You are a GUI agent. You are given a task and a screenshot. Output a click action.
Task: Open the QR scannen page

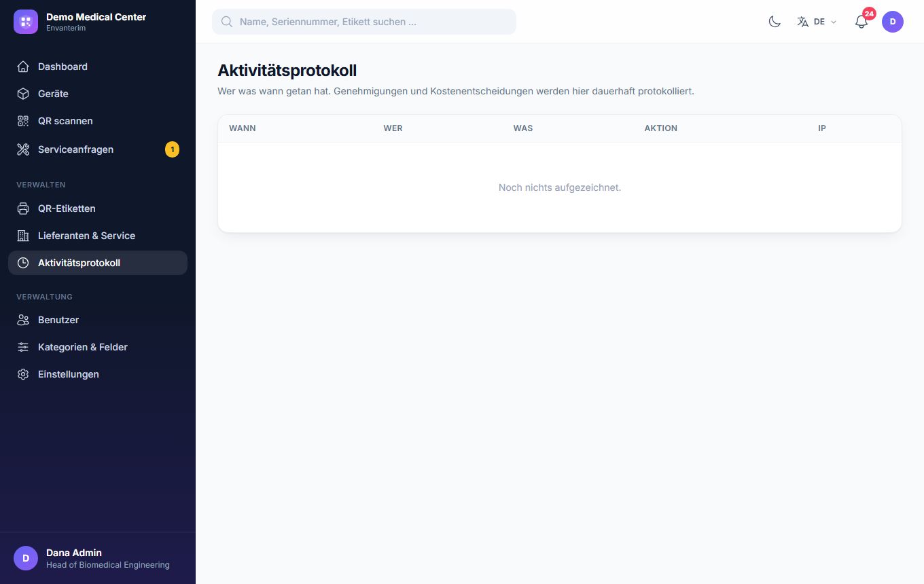click(x=98, y=121)
